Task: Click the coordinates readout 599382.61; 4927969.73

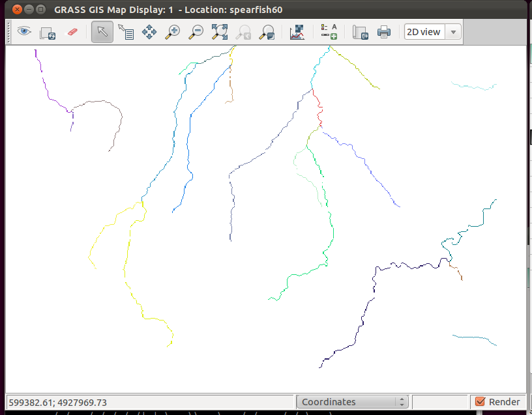Action: tap(57, 403)
